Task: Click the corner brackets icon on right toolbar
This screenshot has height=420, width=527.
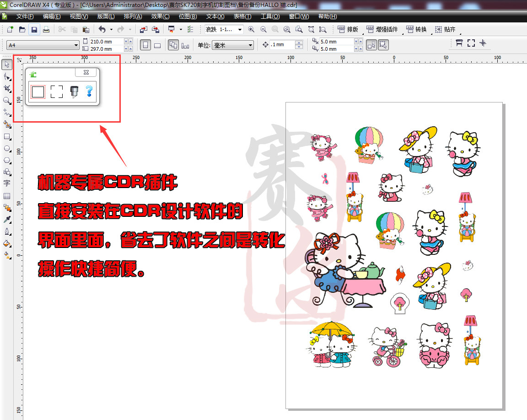Action: 471,43
